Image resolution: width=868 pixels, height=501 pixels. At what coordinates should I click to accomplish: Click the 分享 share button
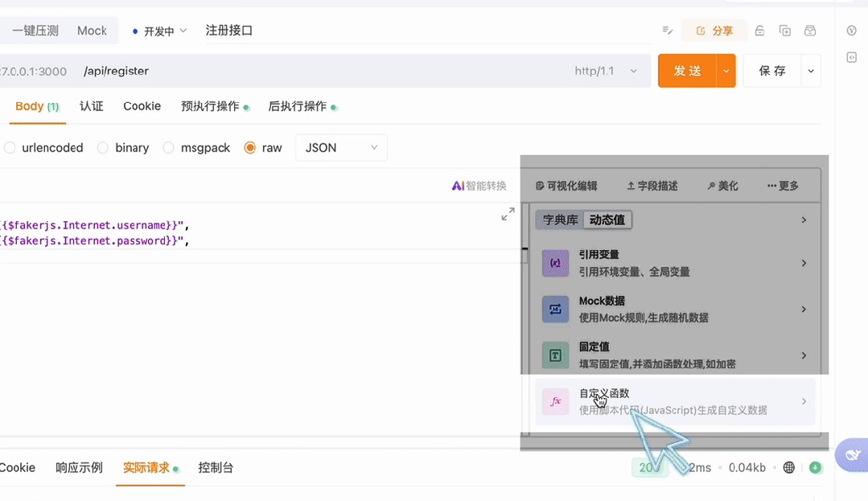pos(713,30)
